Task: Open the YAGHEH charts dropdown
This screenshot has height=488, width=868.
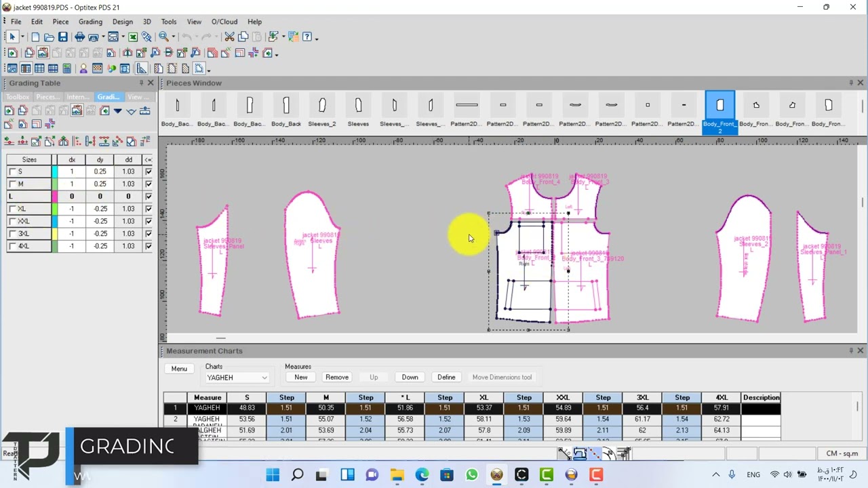Action: [x=237, y=378]
